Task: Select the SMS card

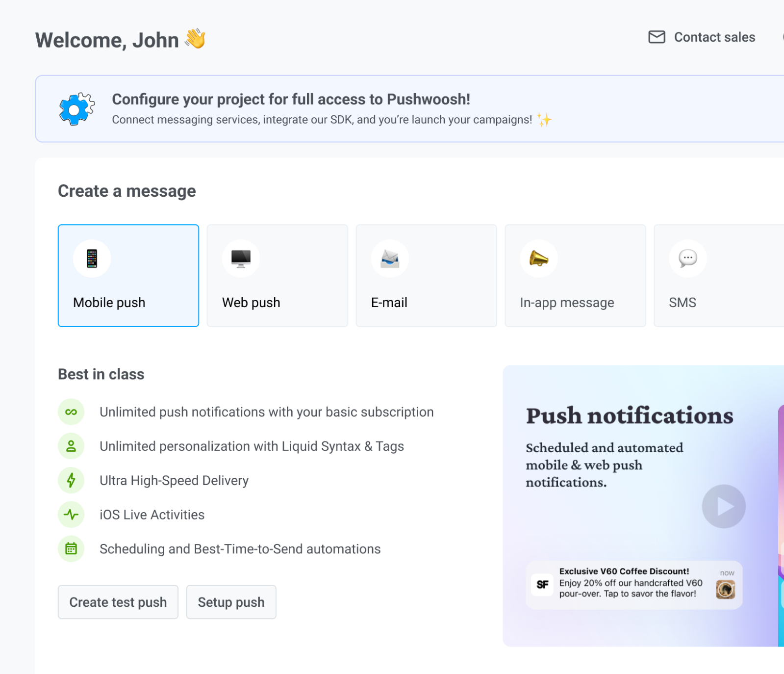Action: coord(719,276)
